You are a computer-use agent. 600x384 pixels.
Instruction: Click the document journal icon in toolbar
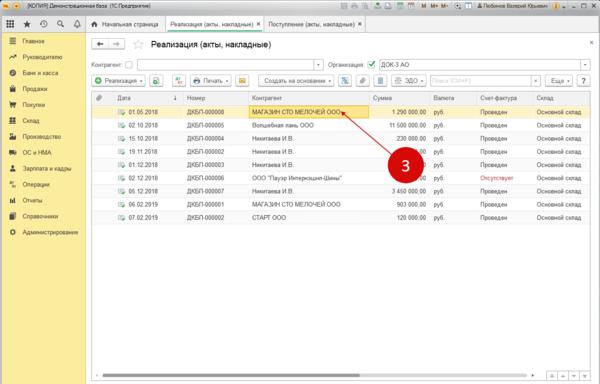point(380,81)
